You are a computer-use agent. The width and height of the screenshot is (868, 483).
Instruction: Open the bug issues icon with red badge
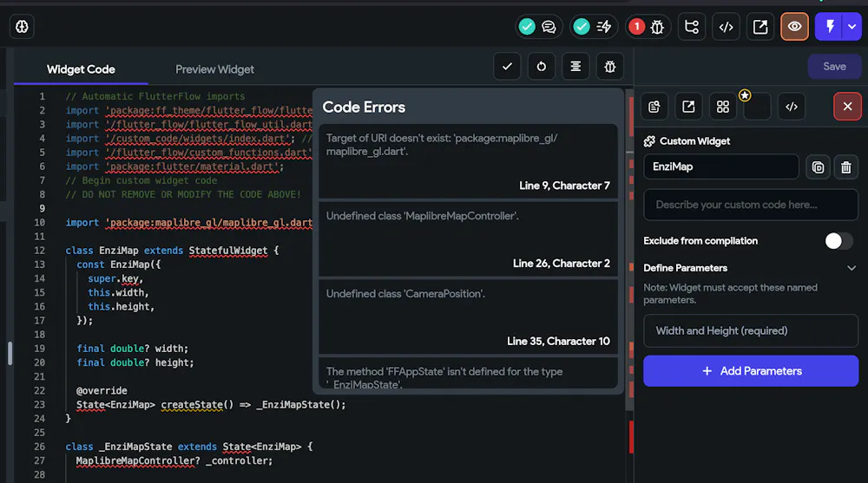(648, 27)
